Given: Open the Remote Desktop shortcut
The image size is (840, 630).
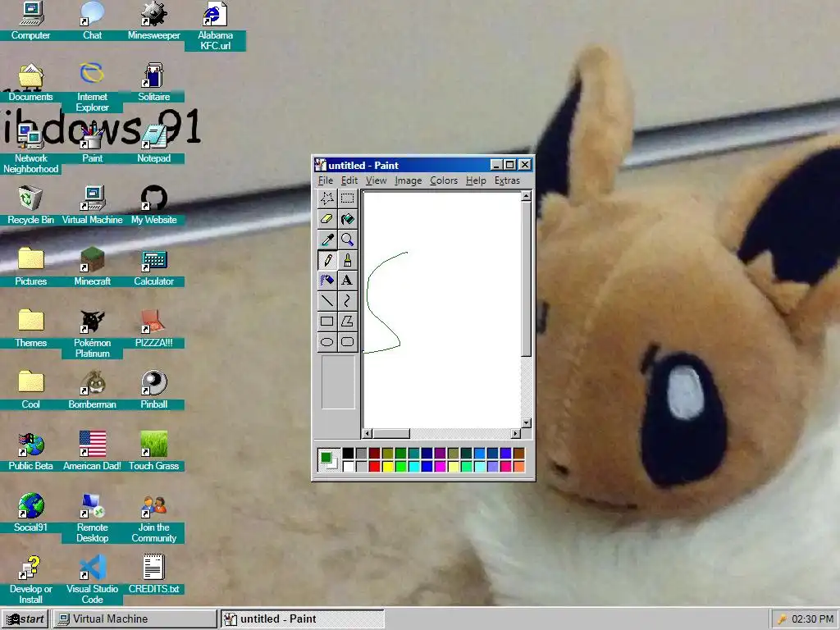Looking at the screenshot, I should 92,518.
